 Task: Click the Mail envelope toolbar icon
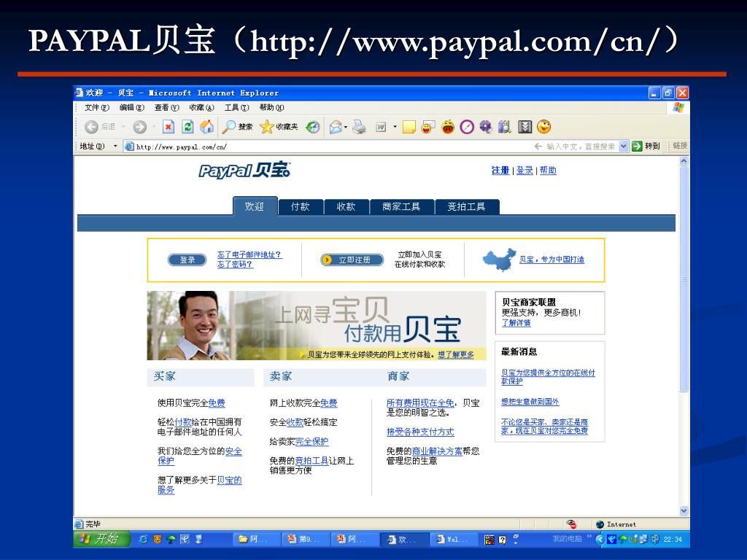click(336, 127)
